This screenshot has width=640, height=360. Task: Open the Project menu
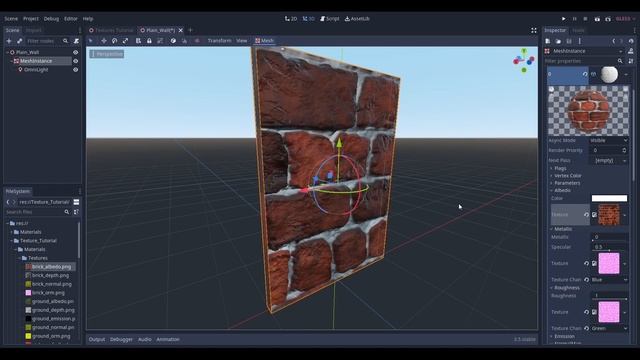(31, 19)
